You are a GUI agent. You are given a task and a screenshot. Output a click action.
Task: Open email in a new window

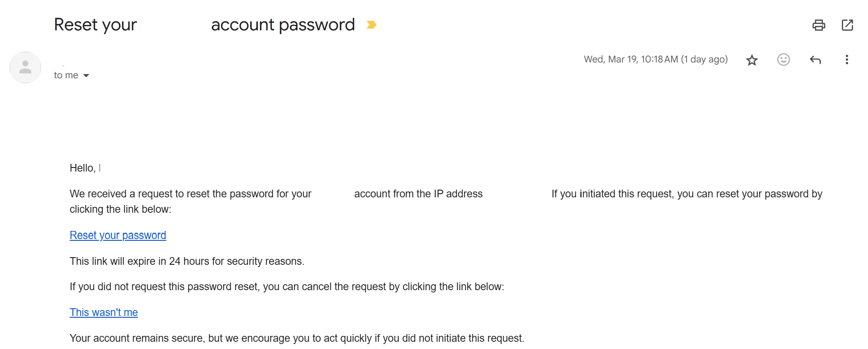847,25
